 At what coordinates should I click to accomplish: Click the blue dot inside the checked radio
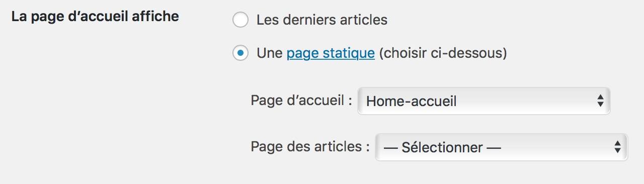240,53
